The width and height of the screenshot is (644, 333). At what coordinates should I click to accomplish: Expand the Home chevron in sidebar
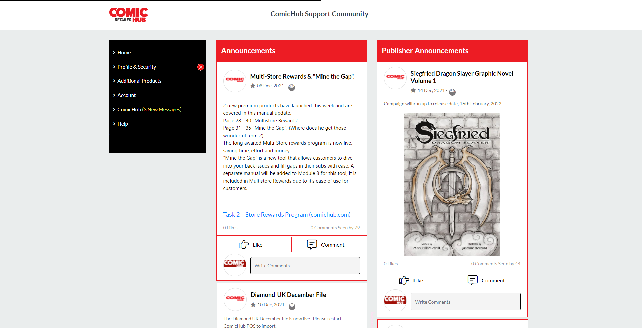[114, 53]
